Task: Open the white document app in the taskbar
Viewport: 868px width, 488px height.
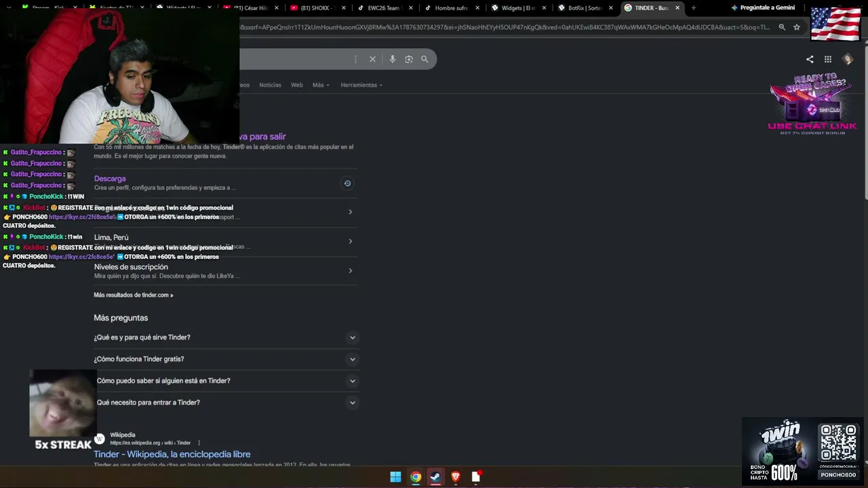Action: 476,477
